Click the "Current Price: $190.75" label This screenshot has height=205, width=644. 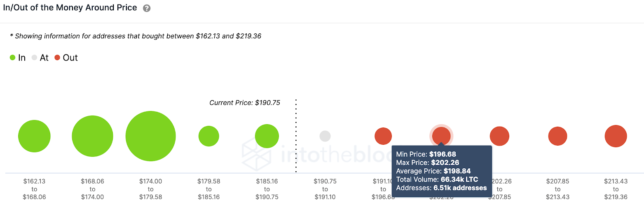pyautogui.click(x=245, y=103)
